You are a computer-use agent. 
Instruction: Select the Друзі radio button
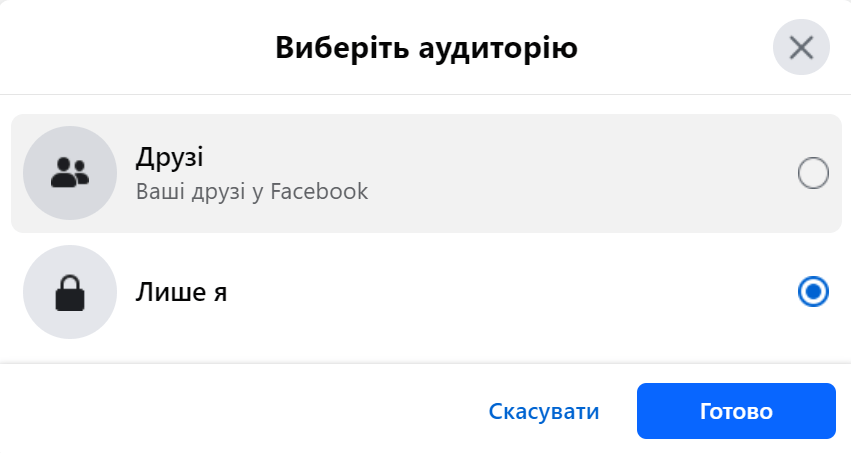[813, 174]
